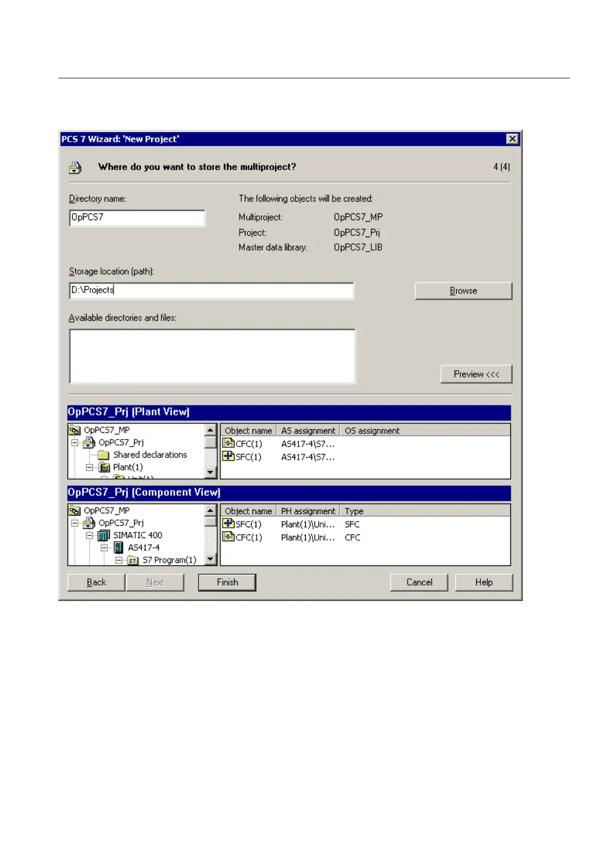
Task: Click 'Plant(1)\Uni…' cell in SFC(1) row
Action: click(x=308, y=524)
